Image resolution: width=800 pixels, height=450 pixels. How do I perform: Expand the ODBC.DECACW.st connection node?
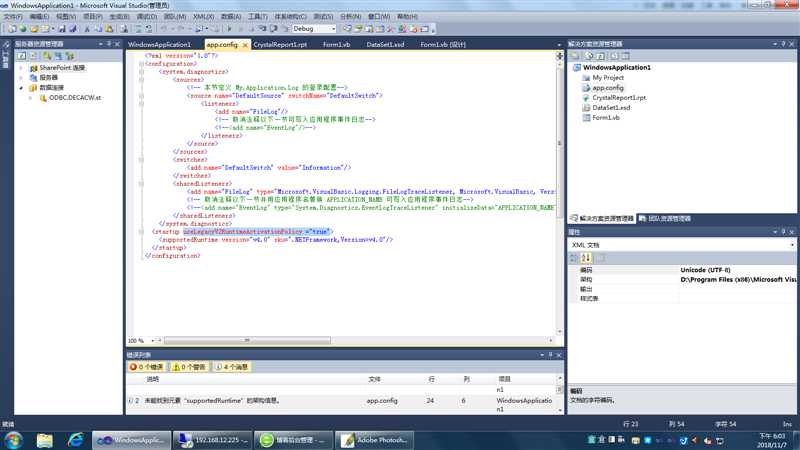31,97
